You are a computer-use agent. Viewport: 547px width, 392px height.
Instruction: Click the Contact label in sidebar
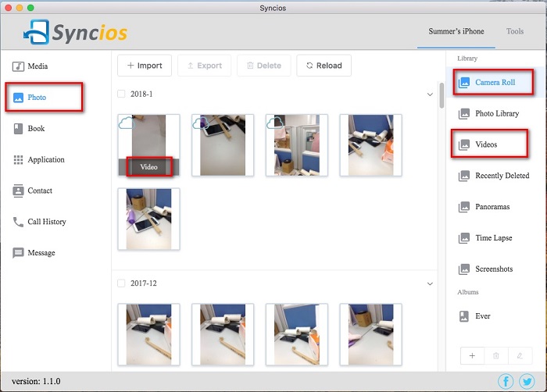[x=40, y=191]
